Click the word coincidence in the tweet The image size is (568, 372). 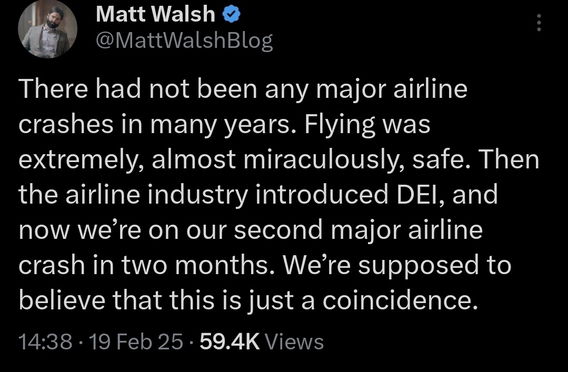pos(397,300)
